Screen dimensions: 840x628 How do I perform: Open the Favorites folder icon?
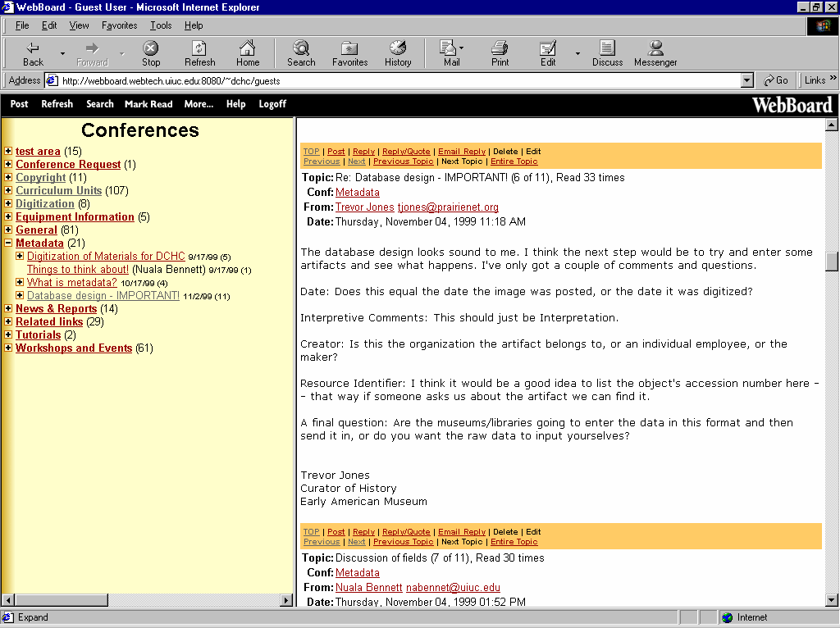pyautogui.click(x=349, y=48)
